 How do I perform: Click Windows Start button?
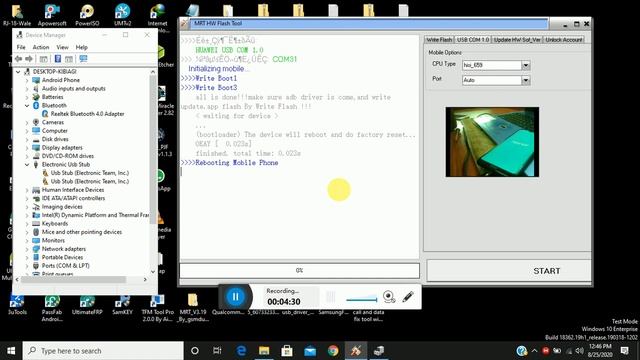[11, 351]
